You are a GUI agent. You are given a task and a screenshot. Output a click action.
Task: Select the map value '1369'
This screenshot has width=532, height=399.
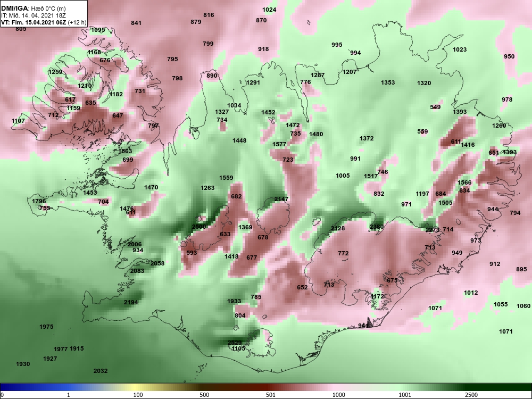[245, 227]
